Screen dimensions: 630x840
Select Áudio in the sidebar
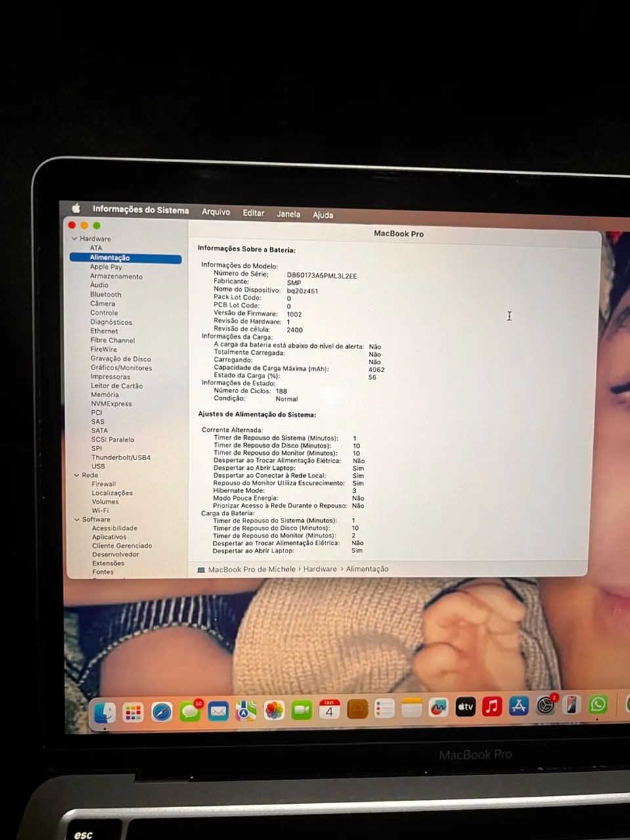pos(99,285)
